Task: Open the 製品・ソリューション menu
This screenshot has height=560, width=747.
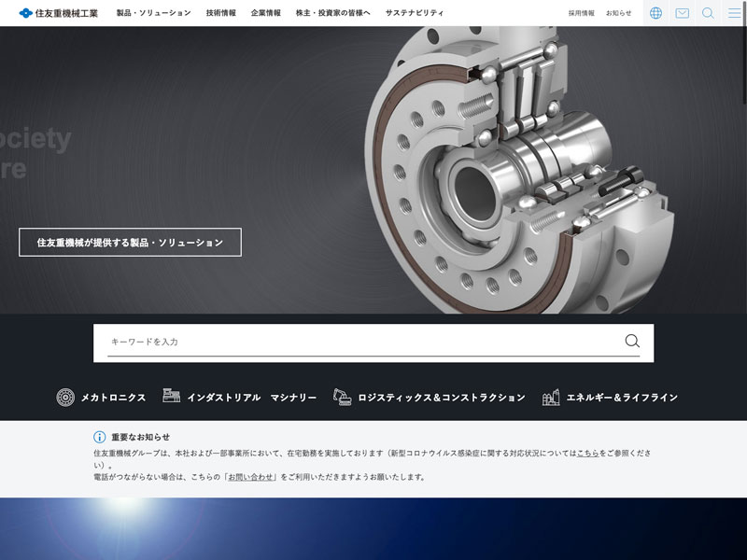Action: (x=153, y=13)
